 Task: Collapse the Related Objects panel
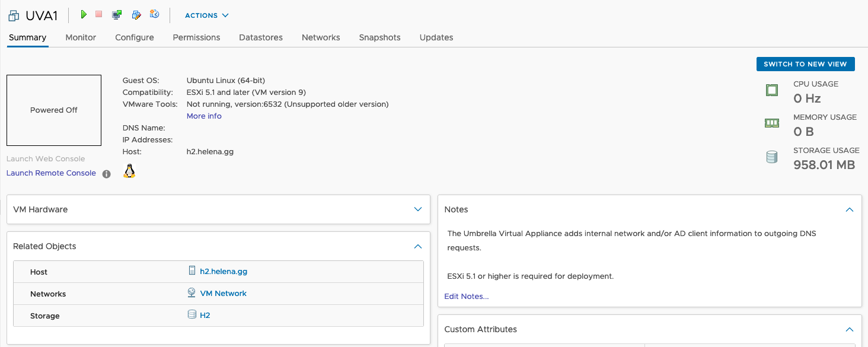click(418, 246)
